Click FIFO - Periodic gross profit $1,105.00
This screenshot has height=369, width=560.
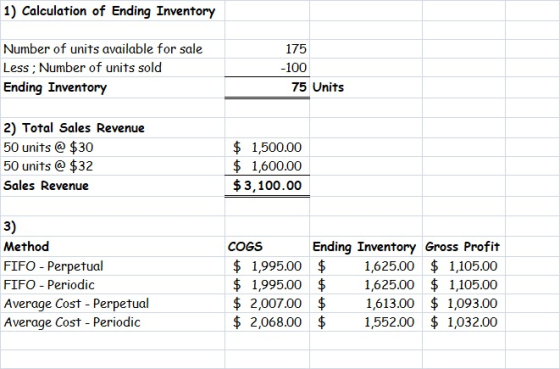(464, 285)
